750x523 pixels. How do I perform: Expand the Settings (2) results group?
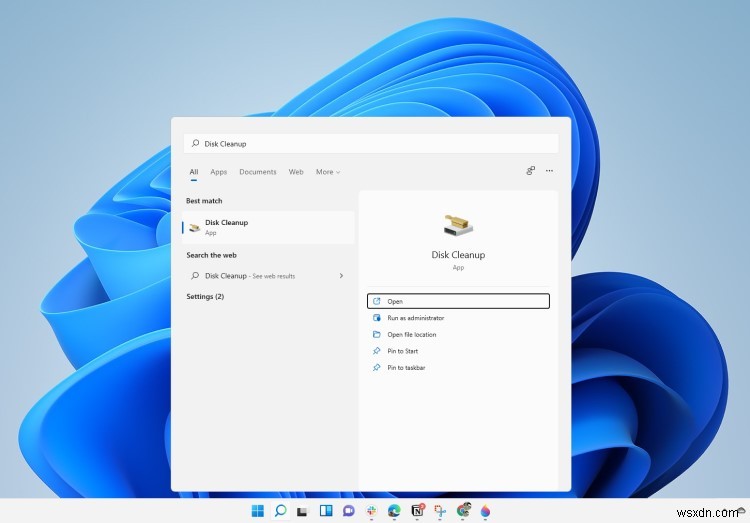click(205, 297)
